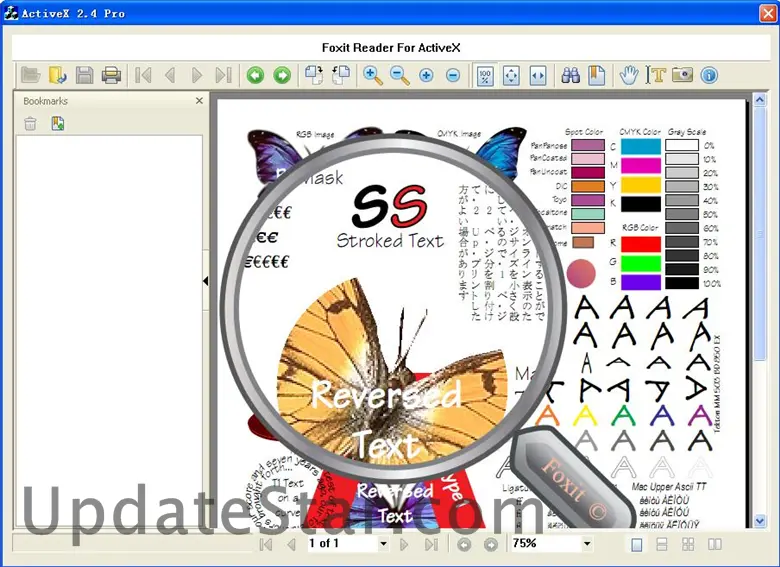Switch to continuous page layout
Viewport: 780px width, 567px height.
click(x=662, y=545)
